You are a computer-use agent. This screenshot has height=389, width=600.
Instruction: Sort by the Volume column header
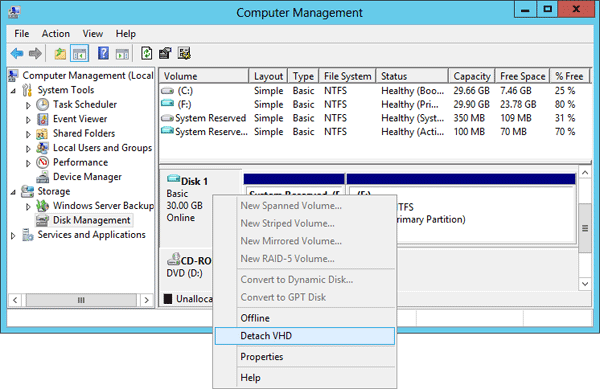tap(204, 76)
